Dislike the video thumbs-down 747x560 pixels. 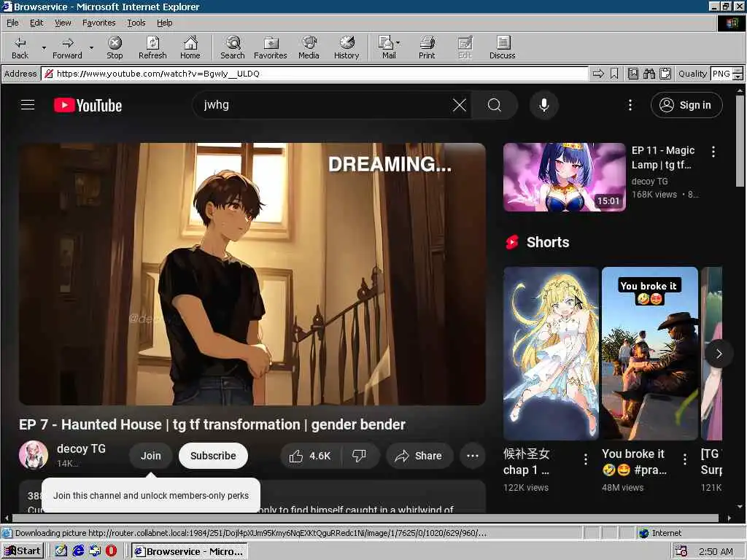pyautogui.click(x=360, y=456)
